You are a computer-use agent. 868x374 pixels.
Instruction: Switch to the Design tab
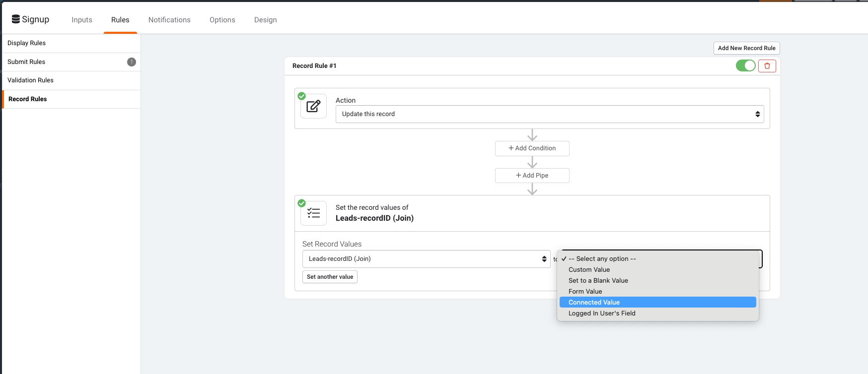(266, 20)
